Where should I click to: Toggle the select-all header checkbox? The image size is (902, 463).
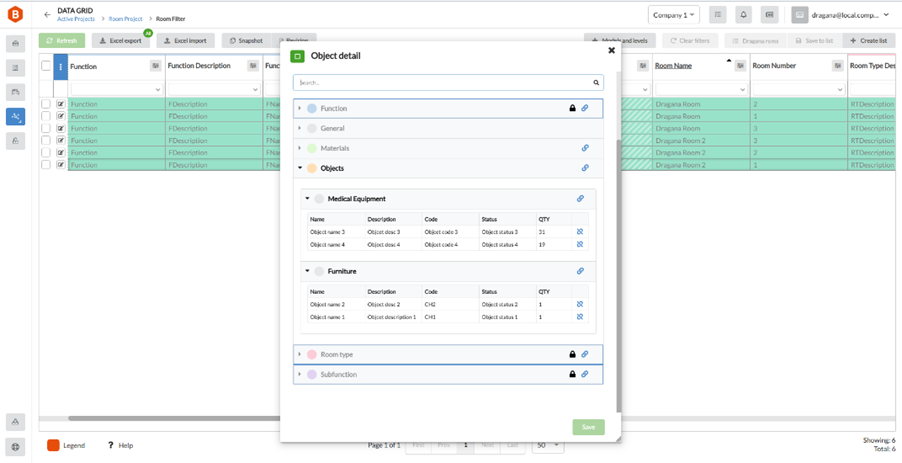point(46,66)
